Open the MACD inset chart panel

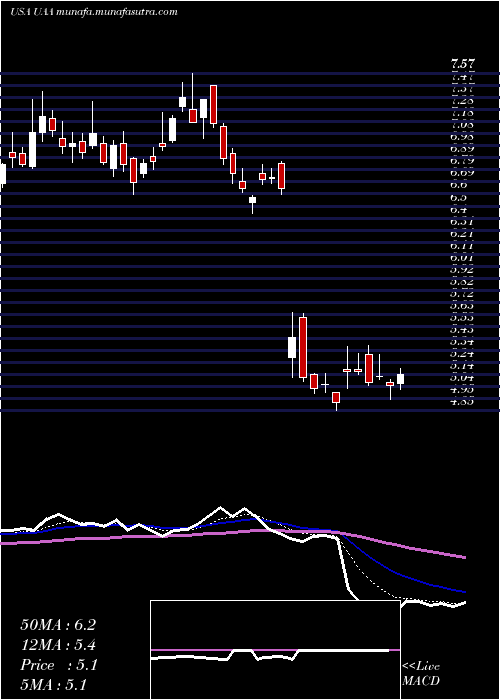click(275, 650)
